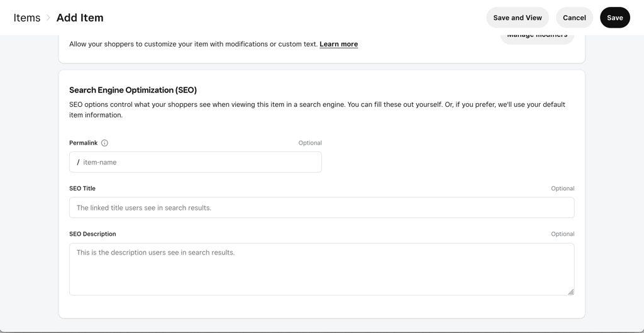Go back to Items breadcrumb
644x333 pixels.
[x=26, y=18]
